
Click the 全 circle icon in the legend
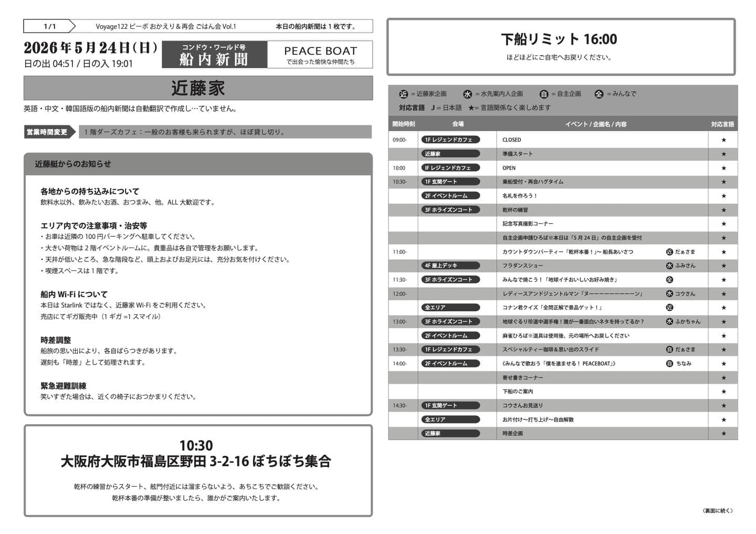point(599,94)
